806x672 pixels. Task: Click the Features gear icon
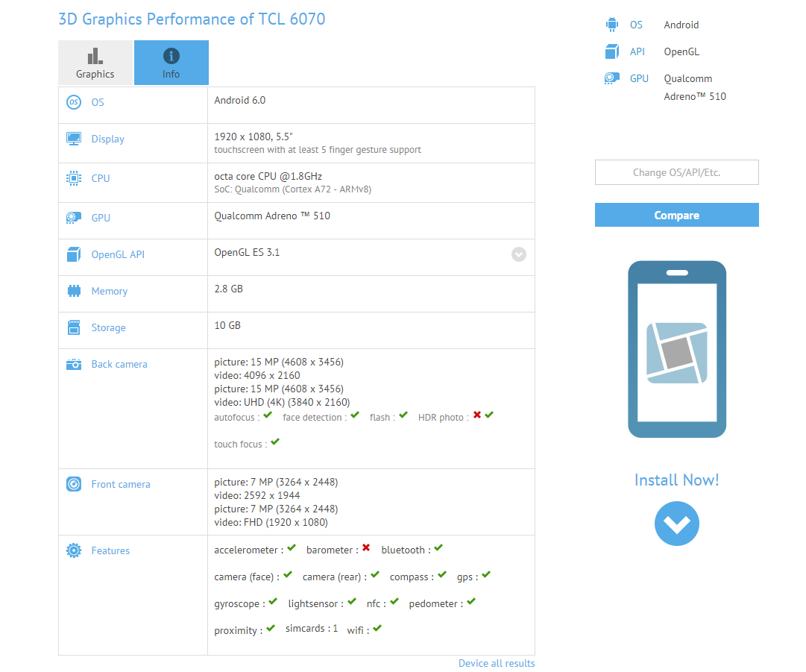[x=74, y=550]
